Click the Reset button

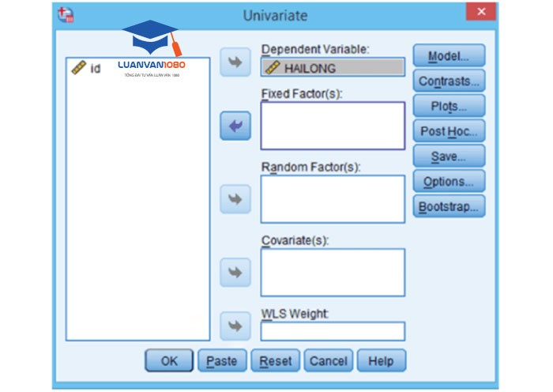pyautogui.click(x=276, y=360)
